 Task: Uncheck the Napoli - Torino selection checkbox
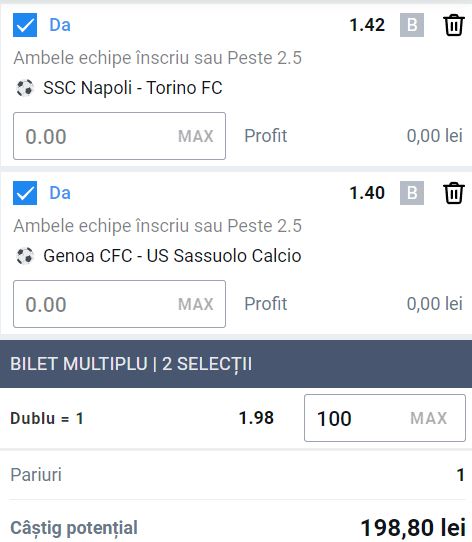pyautogui.click(x=25, y=25)
